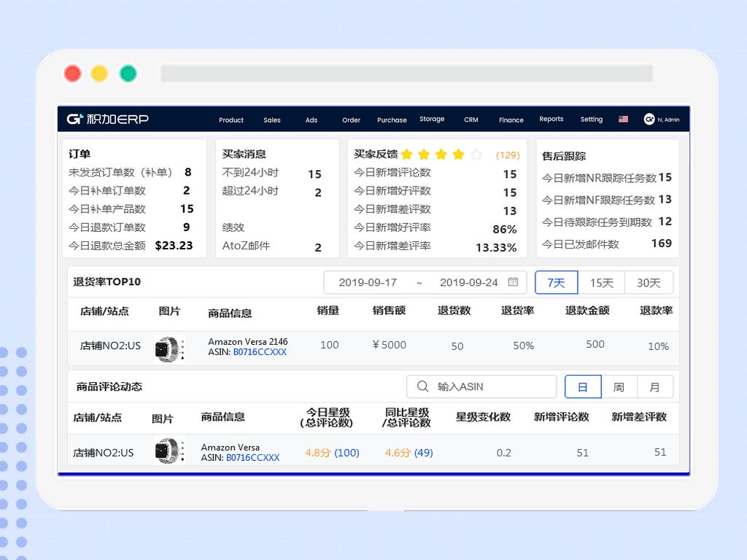The height and width of the screenshot is (560, 747).
Task: Select the 7天 range filter
Action: click(x=556, y=282)
